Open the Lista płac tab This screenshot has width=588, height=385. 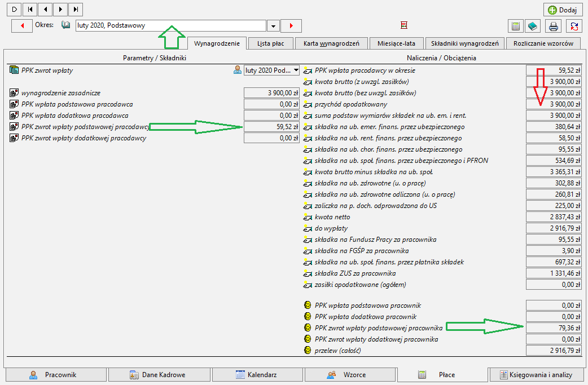pyautogui.click(x=270, y=43)
